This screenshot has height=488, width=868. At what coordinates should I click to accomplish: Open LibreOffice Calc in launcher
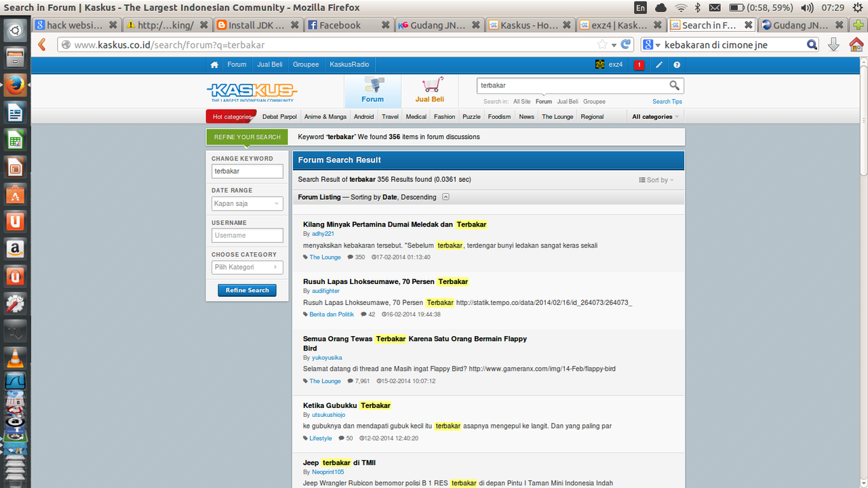coord(15,140)
